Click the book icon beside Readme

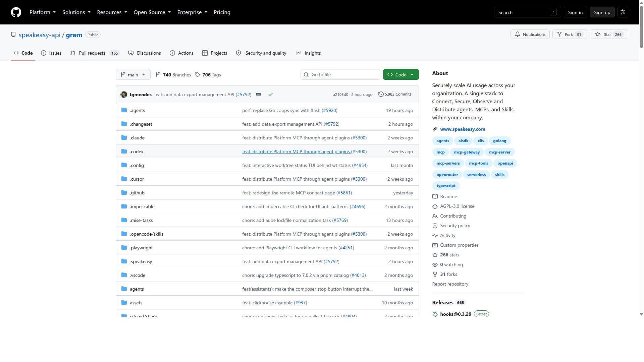435,197
